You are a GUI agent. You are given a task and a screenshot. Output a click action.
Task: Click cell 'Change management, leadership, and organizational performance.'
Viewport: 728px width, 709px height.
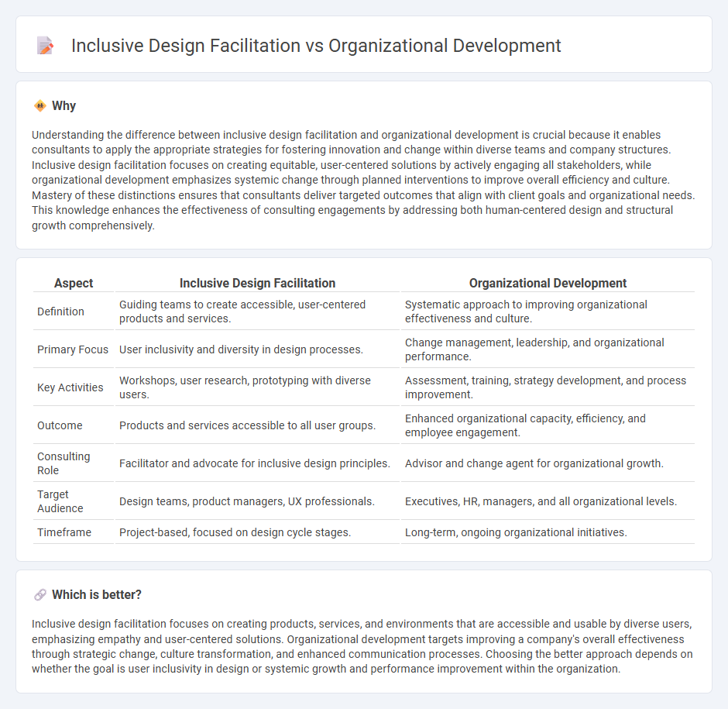point(548,349)
